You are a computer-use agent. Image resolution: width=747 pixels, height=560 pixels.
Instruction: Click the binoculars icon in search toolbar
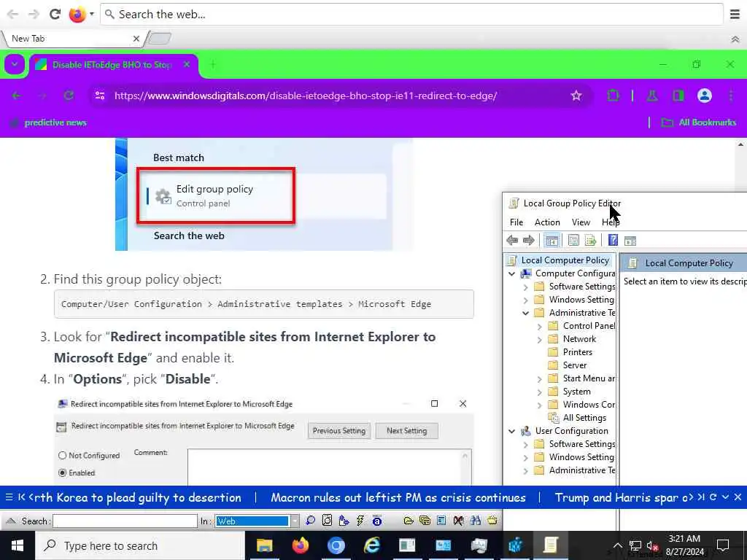[475, 521]
